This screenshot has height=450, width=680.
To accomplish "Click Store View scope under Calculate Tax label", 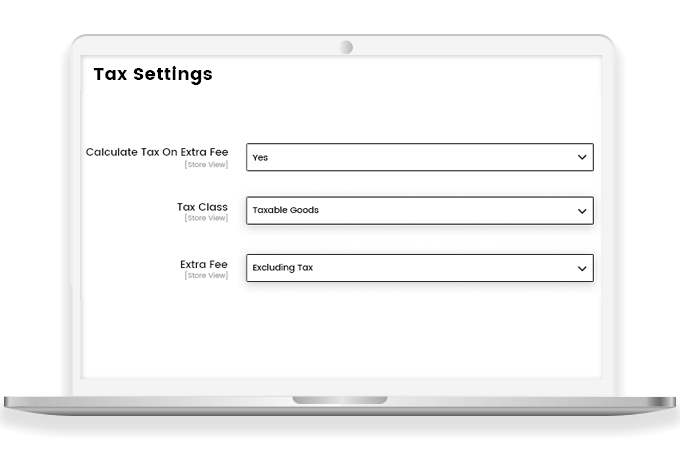I will tap(206, 163).
